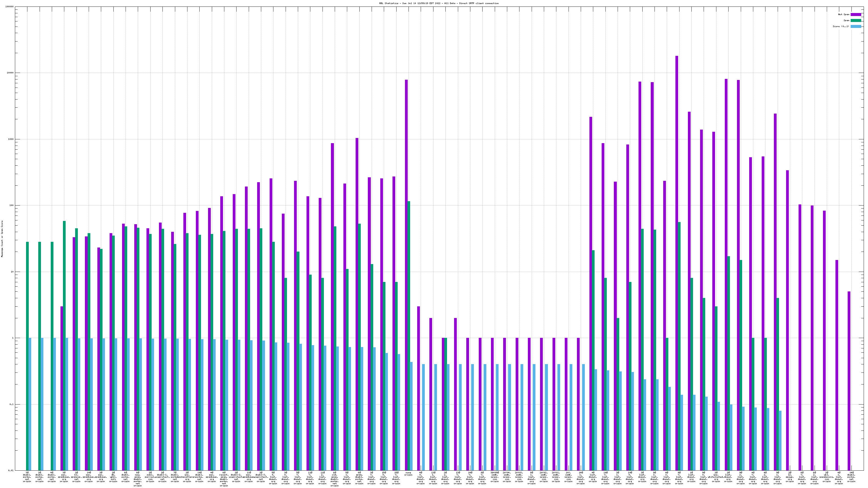Click the '12.apews.org origin' x-axis label
868x488 pixels.
click(x=790, y=477)
